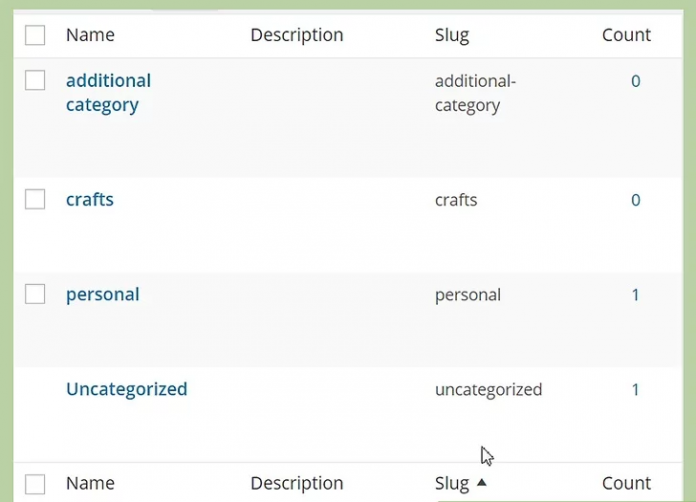696x502 pixels.
Task: Click the Uncategorized post count
Action: coord(635,390)
